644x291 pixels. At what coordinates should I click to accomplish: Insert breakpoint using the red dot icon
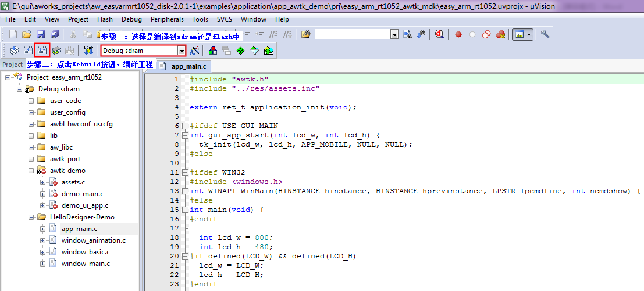[458, 34]
